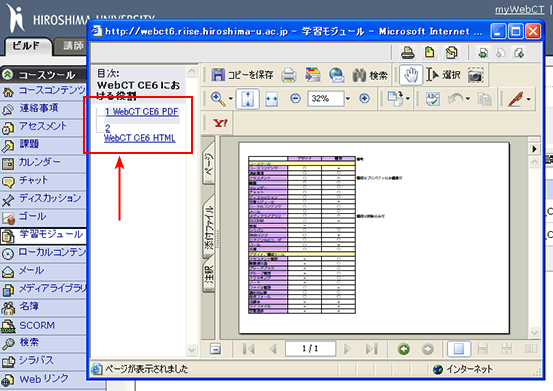Expand the pen markup tool dropdown arrow
The width and height of the screenshot is (553, 391).
pyautogui.click(x=528, y=99)
